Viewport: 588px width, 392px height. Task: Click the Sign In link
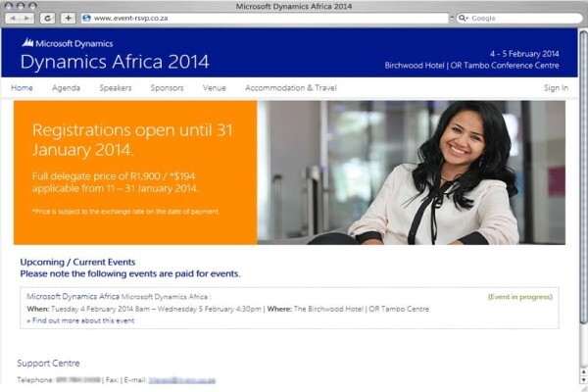point(556,88)
